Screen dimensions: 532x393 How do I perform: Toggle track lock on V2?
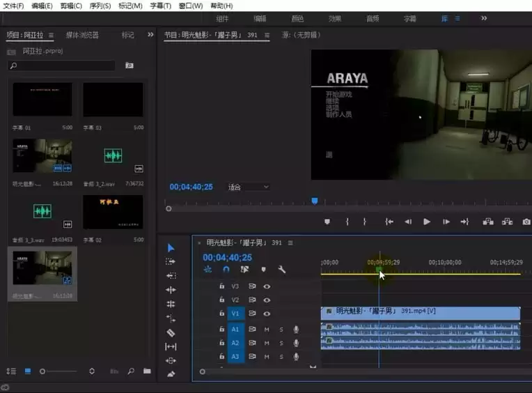coord(221,300)
